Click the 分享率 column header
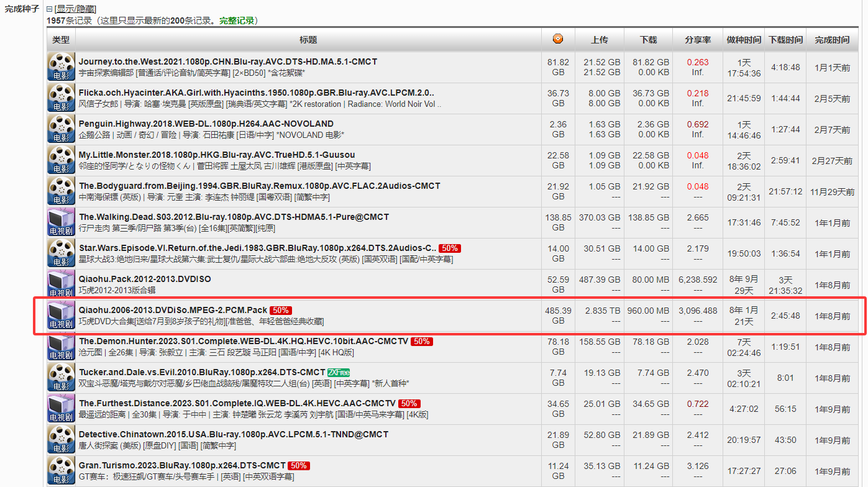868x487 pixels. pos(698,40)
